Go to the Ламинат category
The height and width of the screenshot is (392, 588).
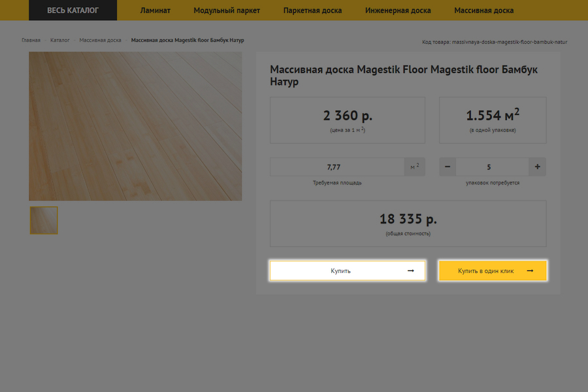[x=155, y=10]
